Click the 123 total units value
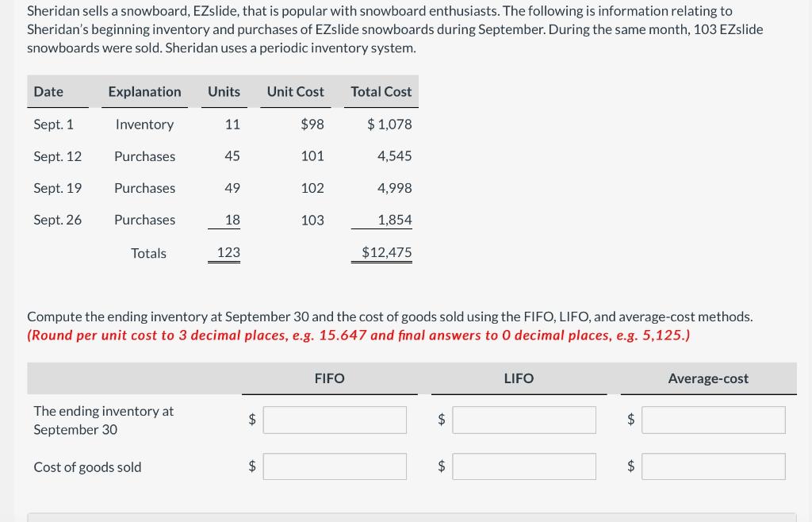 (228, 252)
